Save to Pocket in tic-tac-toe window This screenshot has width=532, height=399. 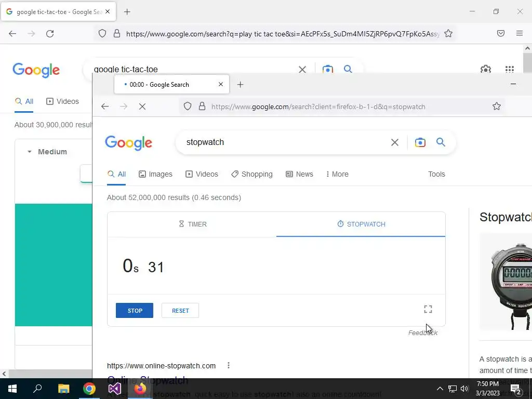[x=501, y=33]
